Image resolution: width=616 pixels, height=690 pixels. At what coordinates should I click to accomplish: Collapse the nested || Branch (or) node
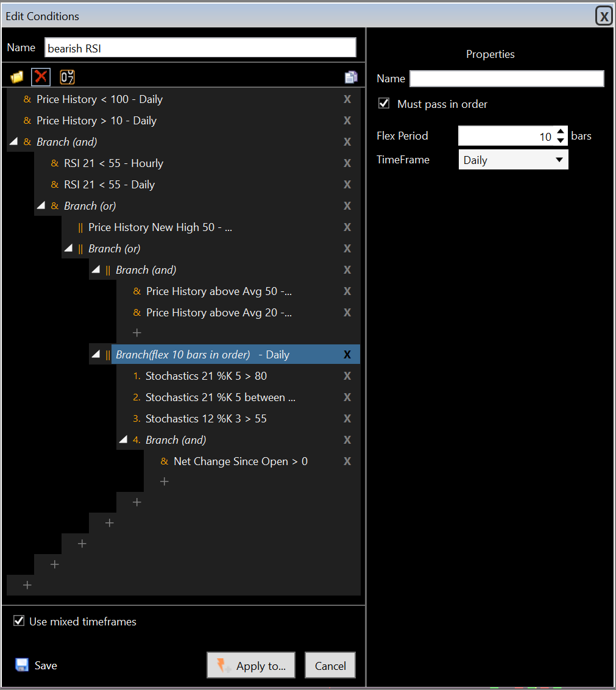68,248
